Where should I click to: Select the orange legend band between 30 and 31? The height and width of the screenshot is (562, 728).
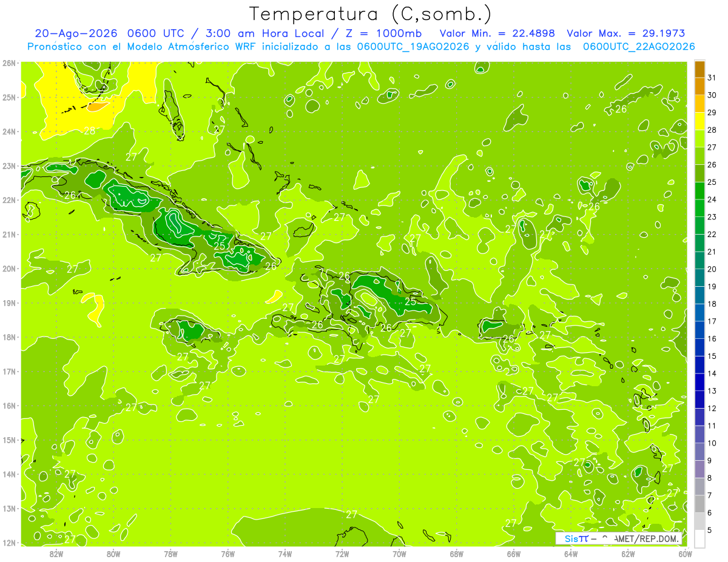click(699, 87)
